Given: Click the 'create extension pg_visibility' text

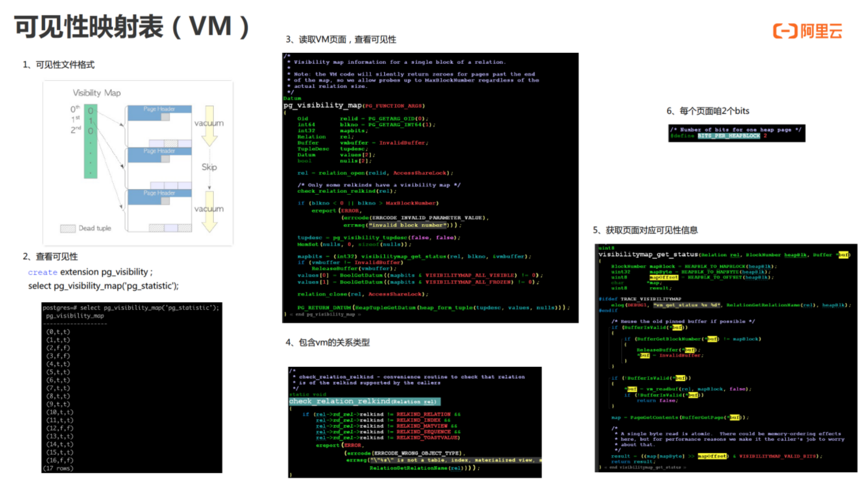Looking at the screenshot, I should click(90, 272).
